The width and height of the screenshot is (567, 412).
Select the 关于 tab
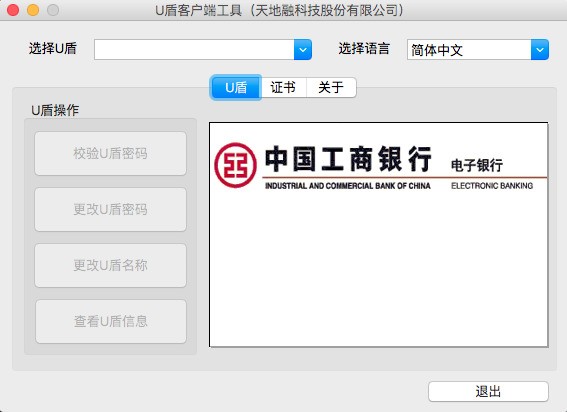click(x=331, y=88)
